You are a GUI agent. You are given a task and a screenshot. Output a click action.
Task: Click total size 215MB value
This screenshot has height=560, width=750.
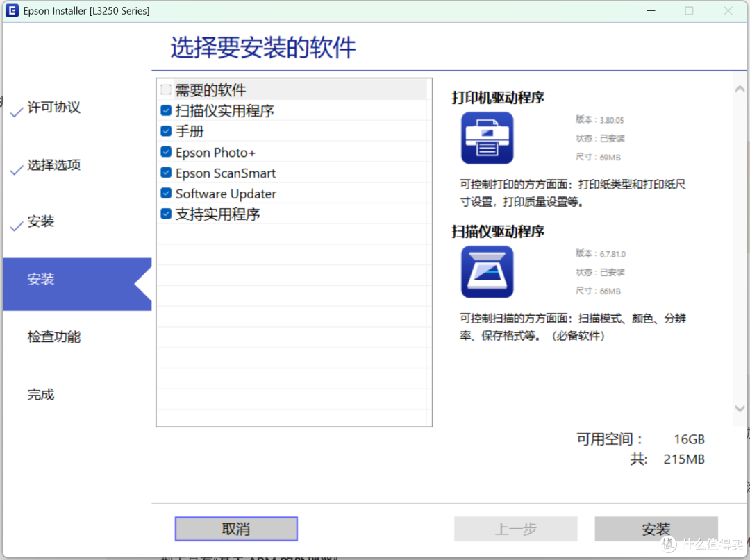[x=684, y=459]
